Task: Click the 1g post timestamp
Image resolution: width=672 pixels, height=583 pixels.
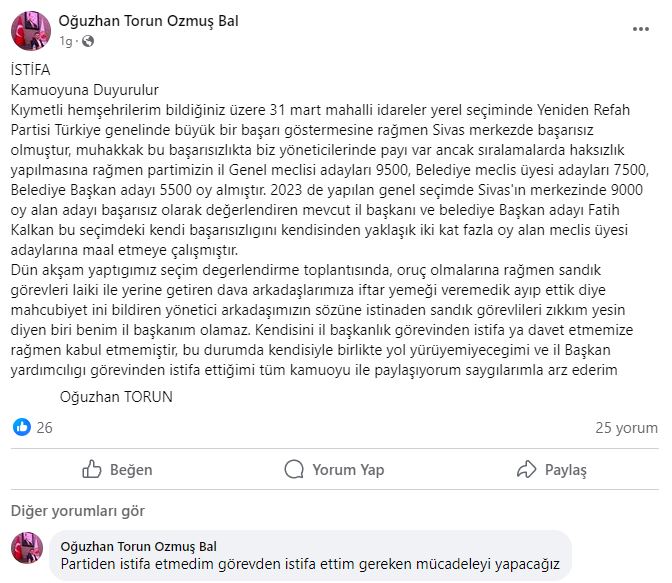Action: click(x=66, y=41)
